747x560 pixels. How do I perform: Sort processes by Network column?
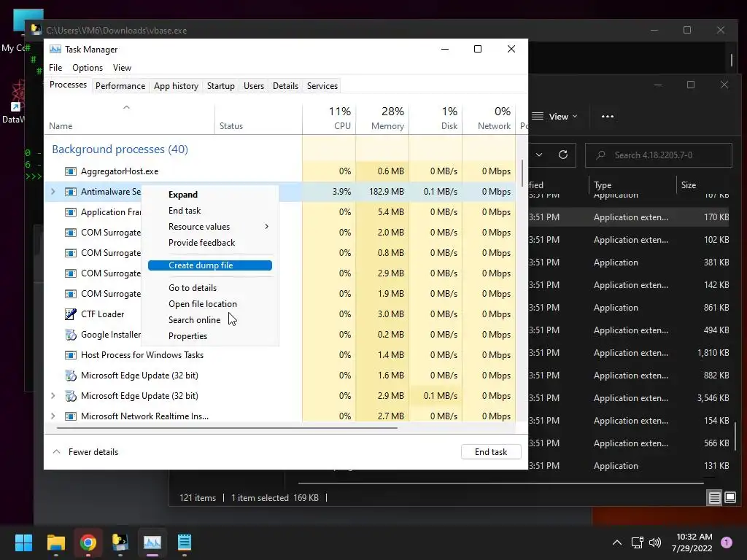[489, 118]
